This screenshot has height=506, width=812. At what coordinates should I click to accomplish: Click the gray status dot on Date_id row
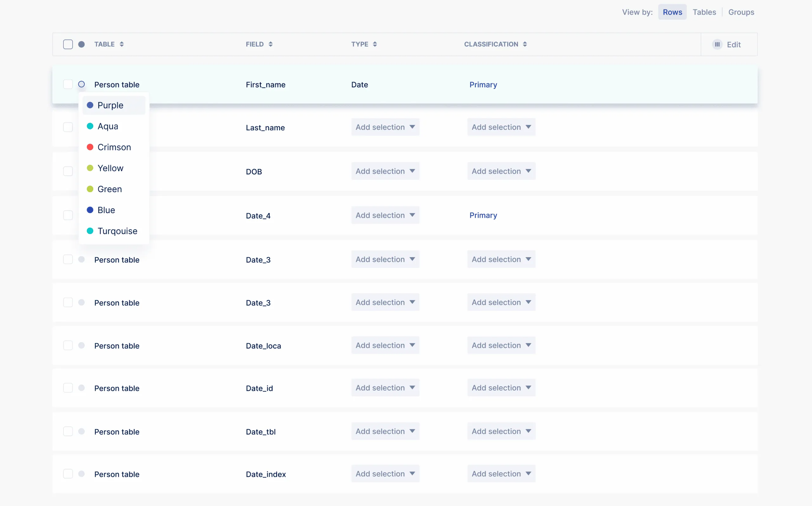tap(81, 388)
